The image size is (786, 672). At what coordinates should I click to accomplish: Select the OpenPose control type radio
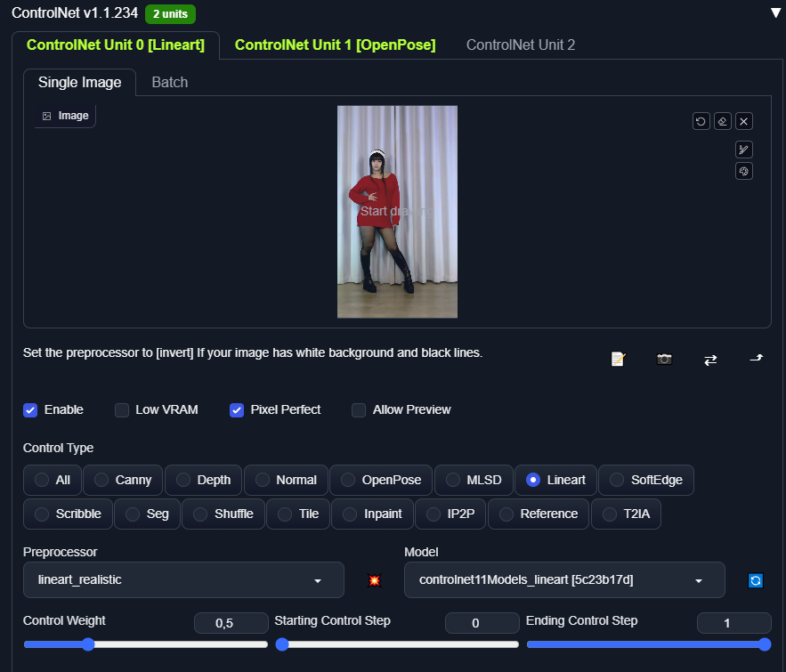tap(381, 480)
